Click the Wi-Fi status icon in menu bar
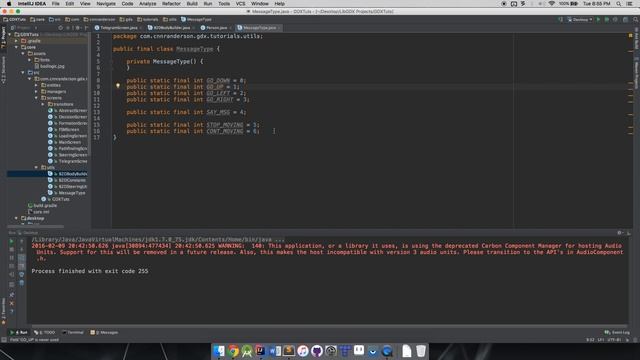 coord(551,4)
